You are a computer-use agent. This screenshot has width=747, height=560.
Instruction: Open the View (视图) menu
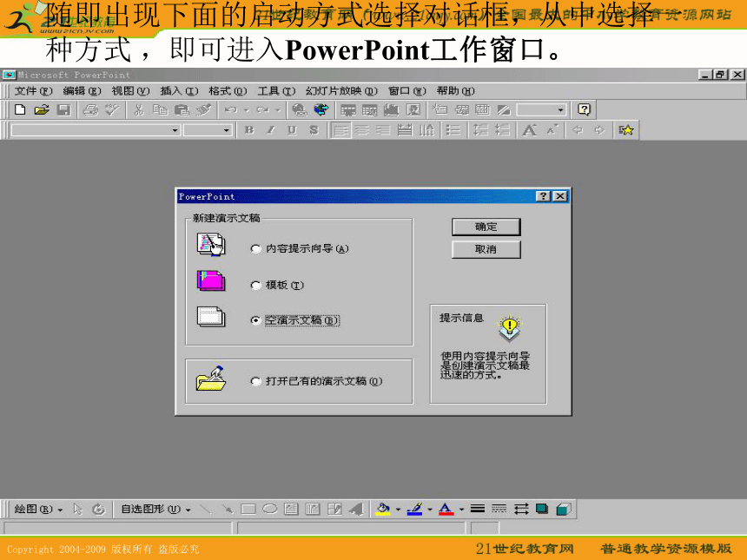point(130,91)
